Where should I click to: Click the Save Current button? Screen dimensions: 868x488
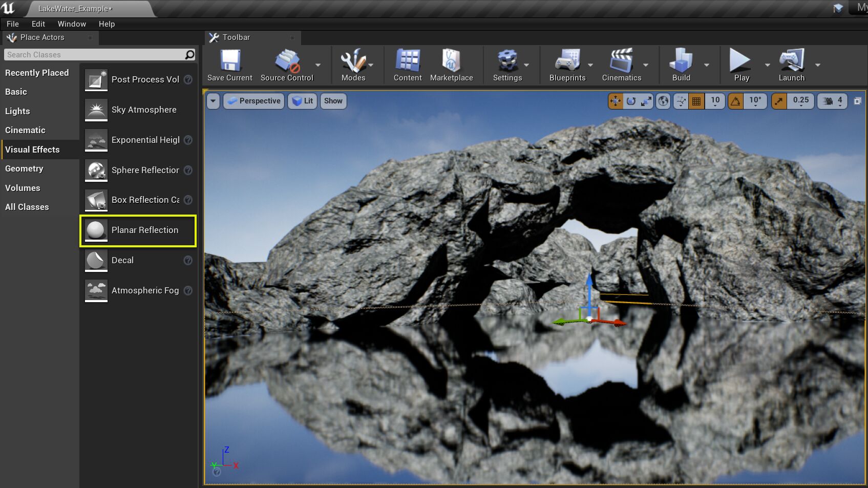point(229,64)
